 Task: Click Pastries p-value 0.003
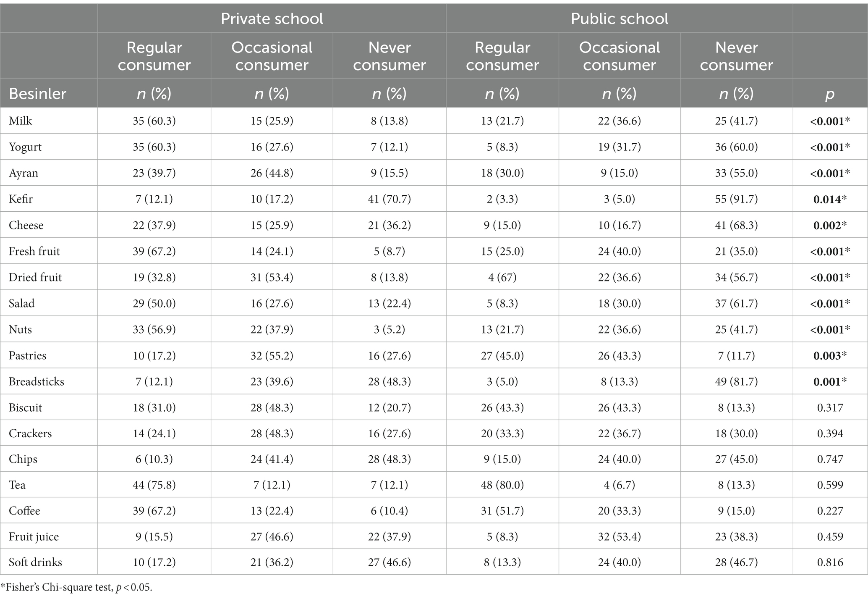pyautogui.click(x=830, y=355)
